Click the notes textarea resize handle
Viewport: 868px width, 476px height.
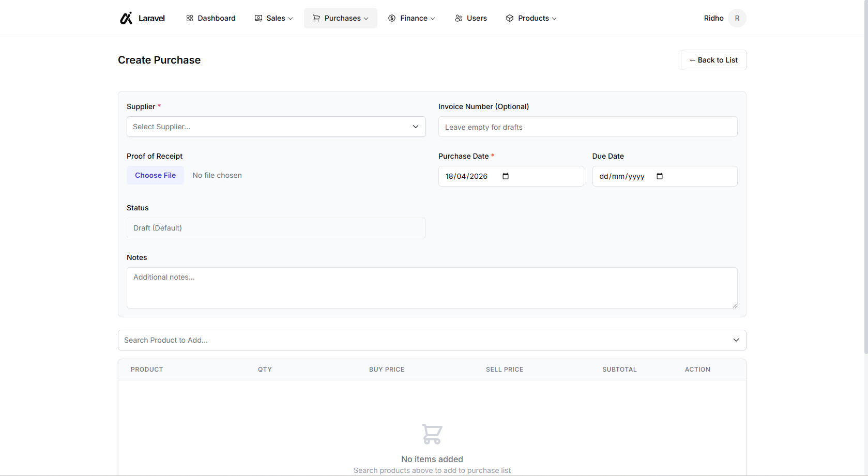pyautogui.click(x=735, y=305)
